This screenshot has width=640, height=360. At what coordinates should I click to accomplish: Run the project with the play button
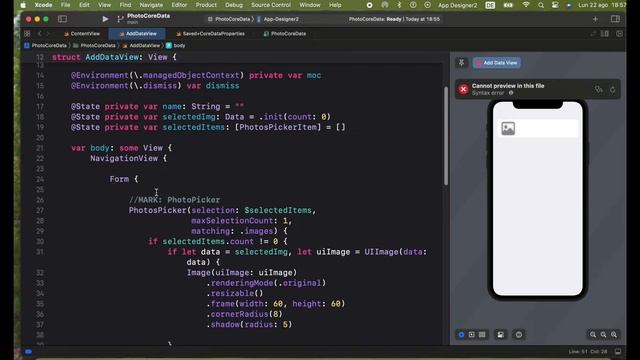[x=105, y=19]
